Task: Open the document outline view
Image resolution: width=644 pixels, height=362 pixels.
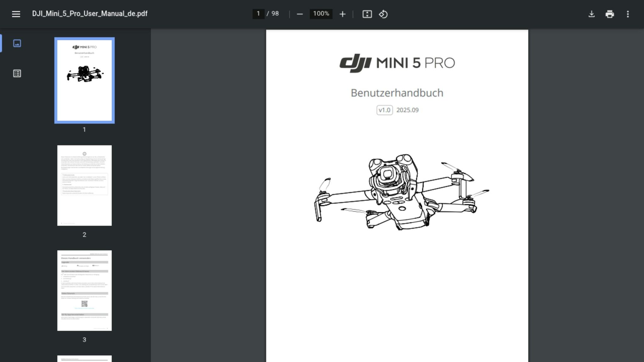Action: click(x=17, y=73)
